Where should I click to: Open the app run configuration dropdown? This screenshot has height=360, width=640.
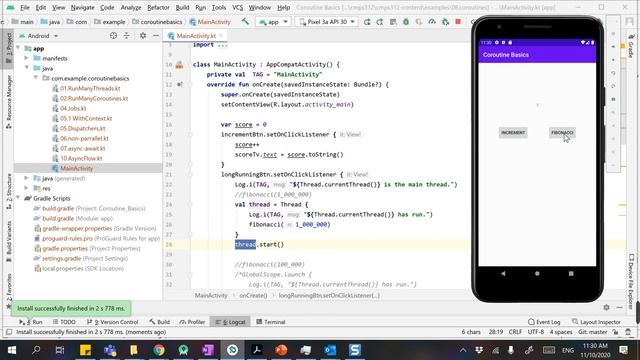273,22
